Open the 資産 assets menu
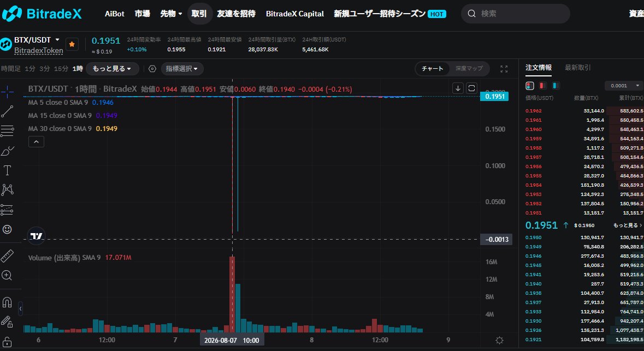 click(636, 14)
